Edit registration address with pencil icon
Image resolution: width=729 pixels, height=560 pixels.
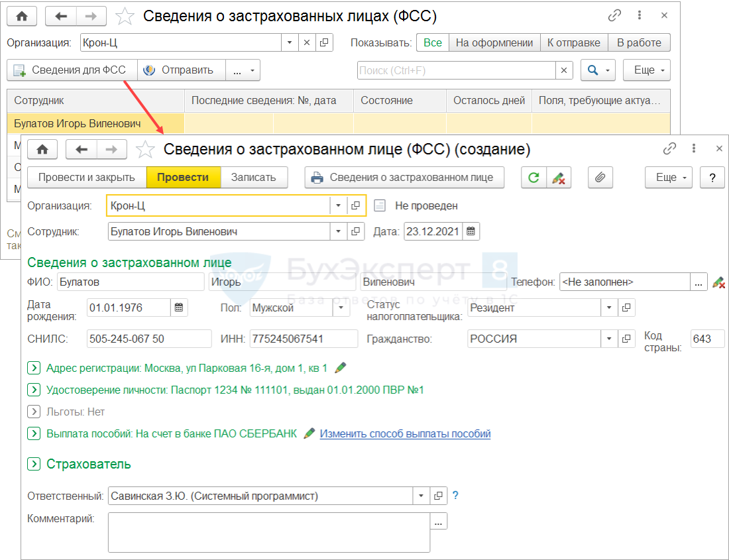(341, 368)
